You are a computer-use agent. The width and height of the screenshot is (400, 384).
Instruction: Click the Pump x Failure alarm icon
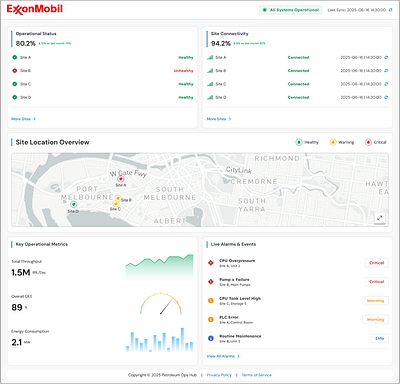coord(211,282)
